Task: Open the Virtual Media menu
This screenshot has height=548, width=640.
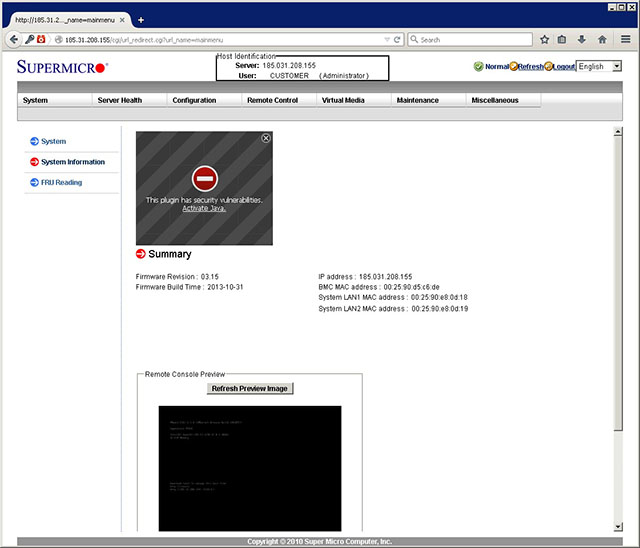Action: pyautogui.click(x=353, y=100)
